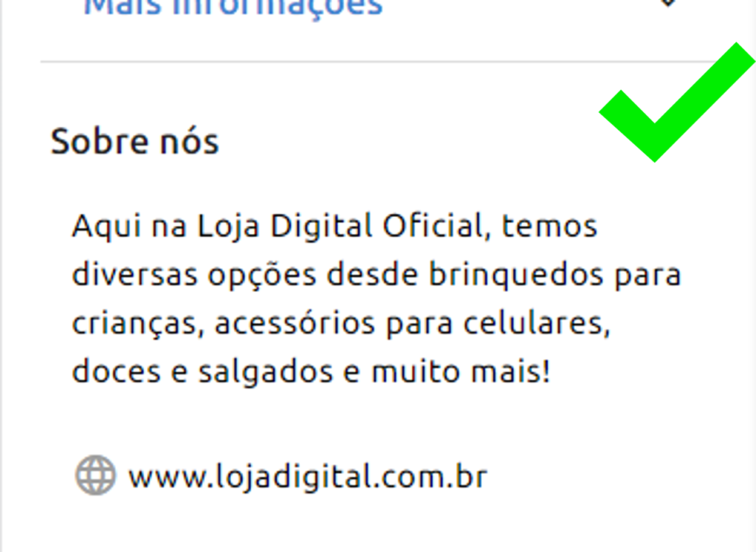Viewport: 756px width, 552px height.
Task: Click the word para before crianças
Action: tap(647, 276)
